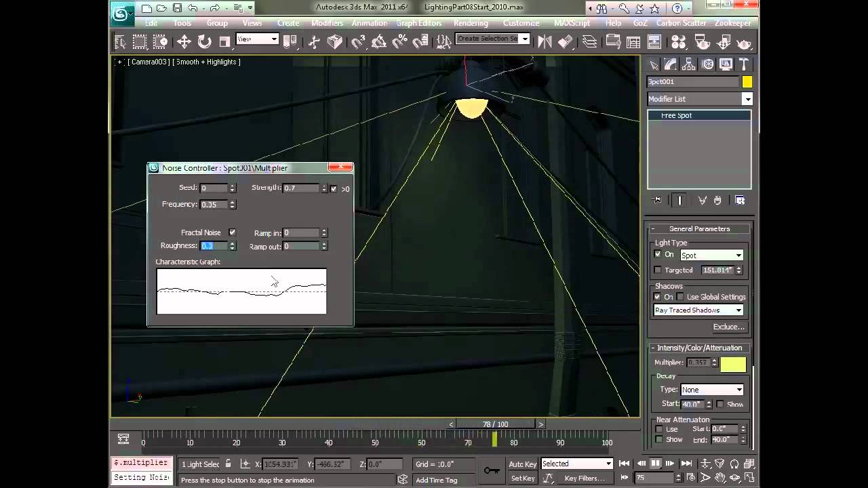
Task: Toggle the Angle Snap icon
Action: [x=379, y=42]
